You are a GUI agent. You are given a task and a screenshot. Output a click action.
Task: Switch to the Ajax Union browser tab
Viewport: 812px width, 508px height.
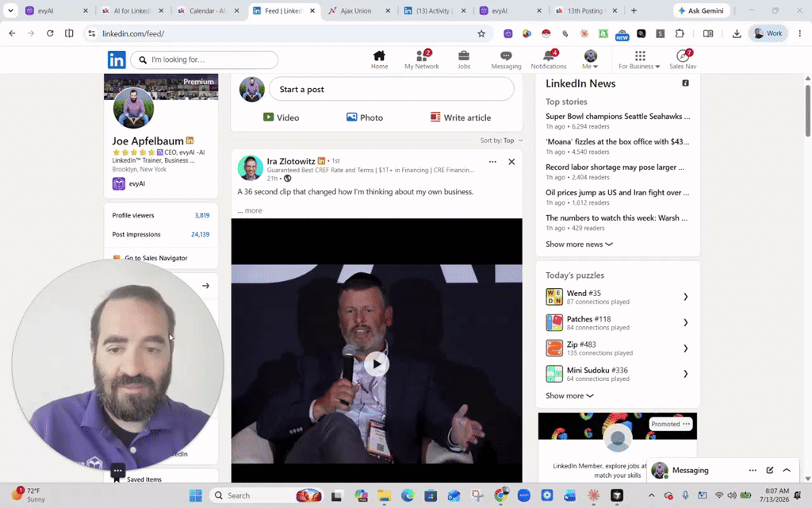point(359,10)
